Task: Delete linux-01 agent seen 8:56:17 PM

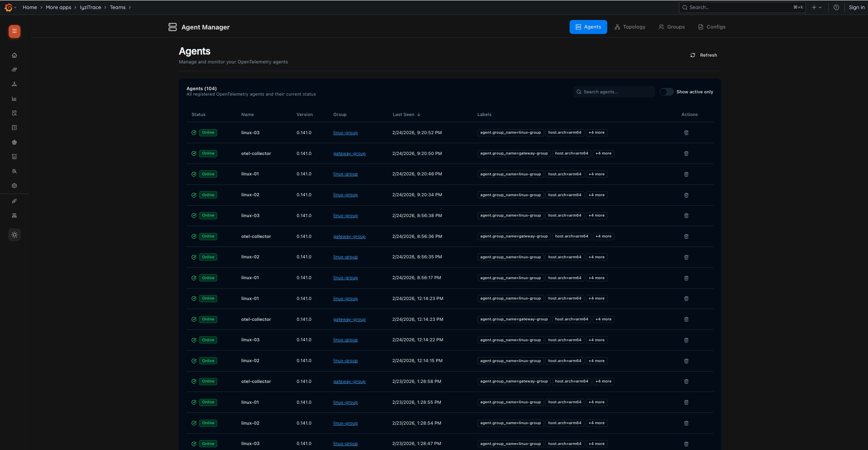Action: tap(686, 278)
